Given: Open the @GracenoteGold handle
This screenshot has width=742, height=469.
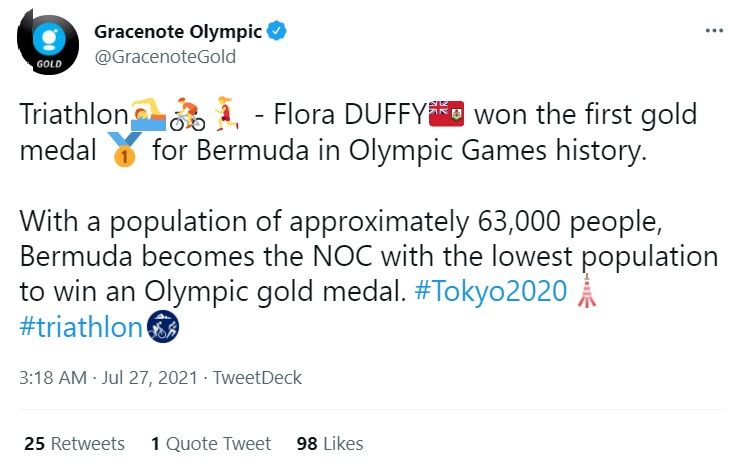Looking at the screenshot, I should click(x=165, y=57).
